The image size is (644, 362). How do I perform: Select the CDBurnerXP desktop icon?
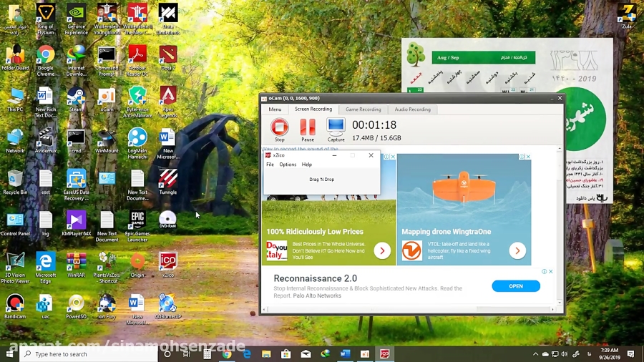pyautogui.click(x=168, y=307)
